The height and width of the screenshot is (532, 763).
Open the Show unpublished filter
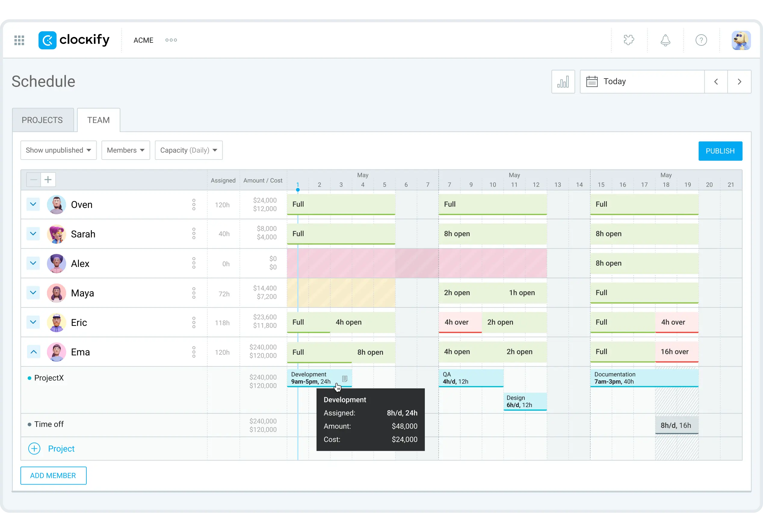pyautogui.click(x=58, y=150)
